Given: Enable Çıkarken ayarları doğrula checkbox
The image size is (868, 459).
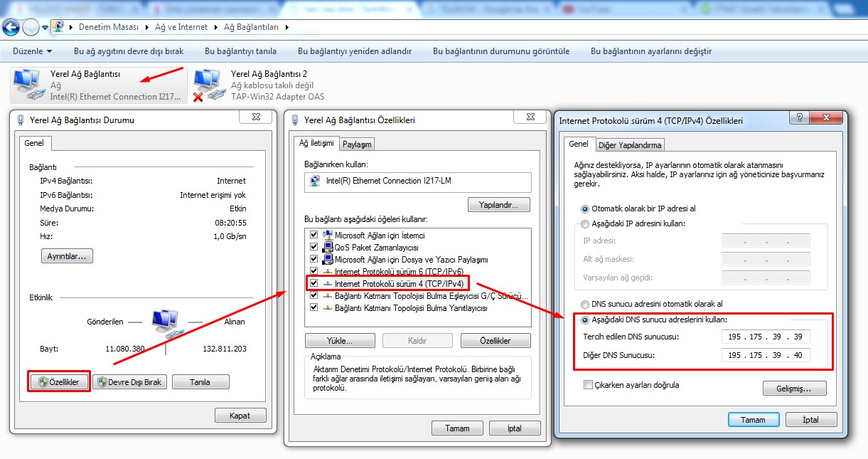Looking at the screenshot, I should point(588,385).
